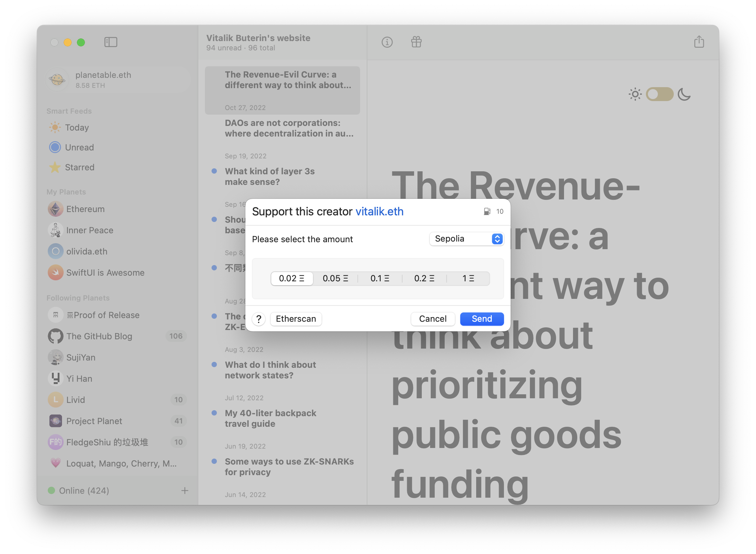Select the 0.05 Ξ amount option
This screenshot has height=554, width=756.
[335, 279]
